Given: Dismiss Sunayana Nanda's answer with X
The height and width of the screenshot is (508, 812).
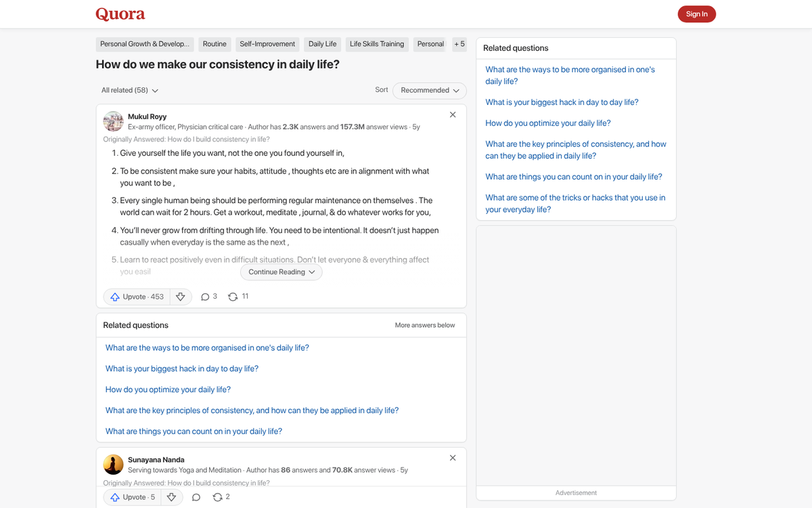Looking at the screenshot, I should pyautogui.click(x=453, y=458).
